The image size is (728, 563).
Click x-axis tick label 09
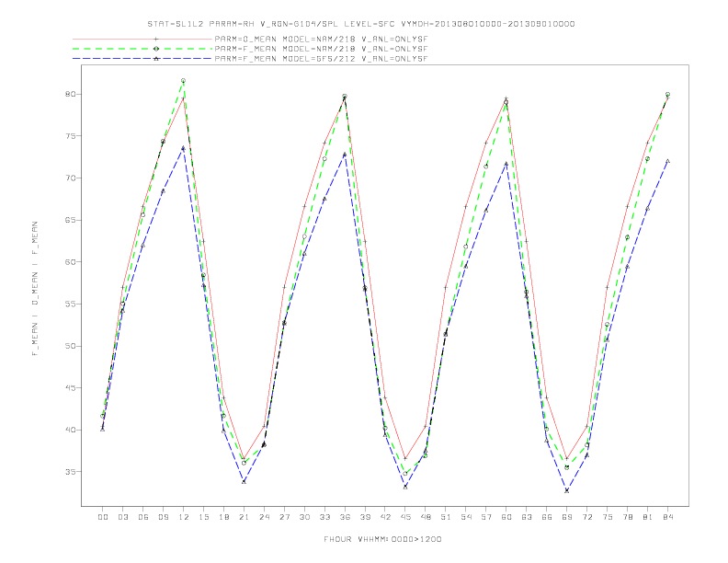click(x=163, y=517)
